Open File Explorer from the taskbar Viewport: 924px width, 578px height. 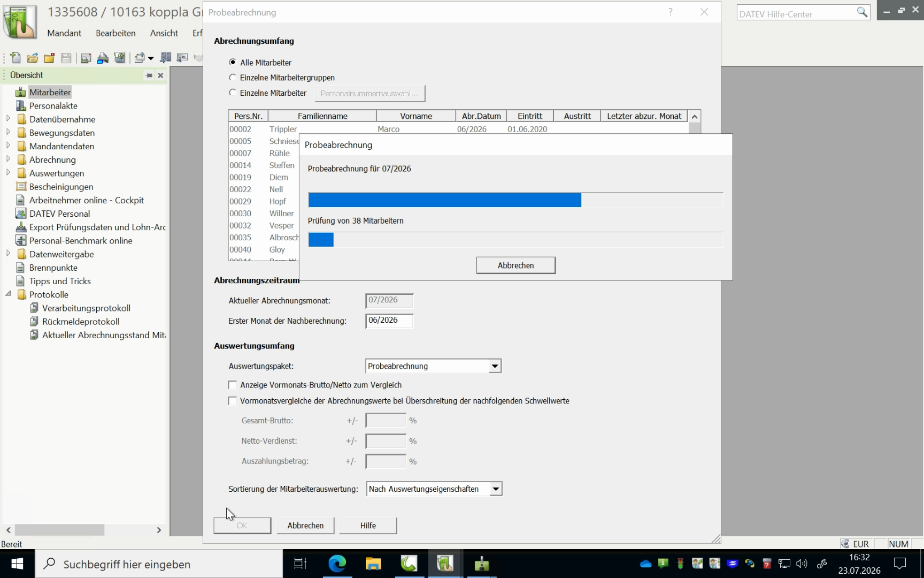[x=373, y=564]
